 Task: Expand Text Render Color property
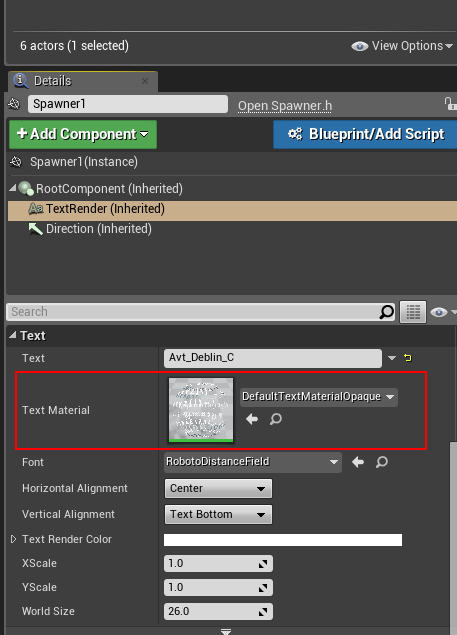point(13,539)
